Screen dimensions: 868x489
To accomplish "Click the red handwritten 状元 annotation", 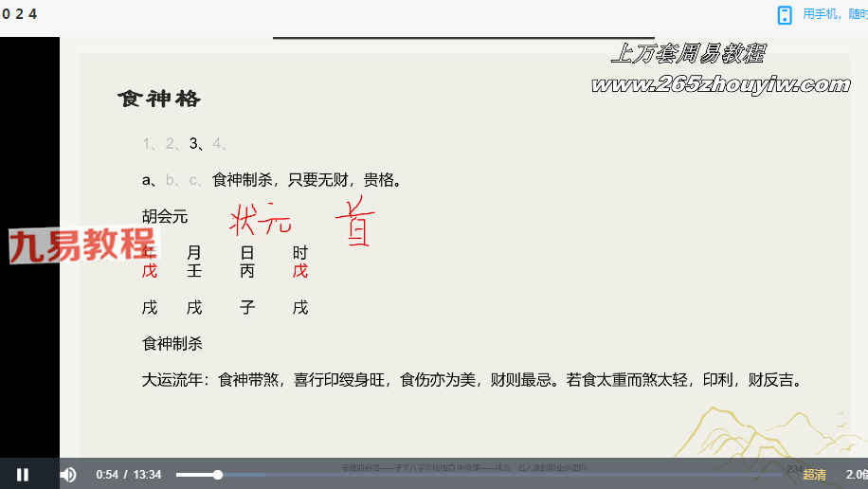I will [262, 223].
